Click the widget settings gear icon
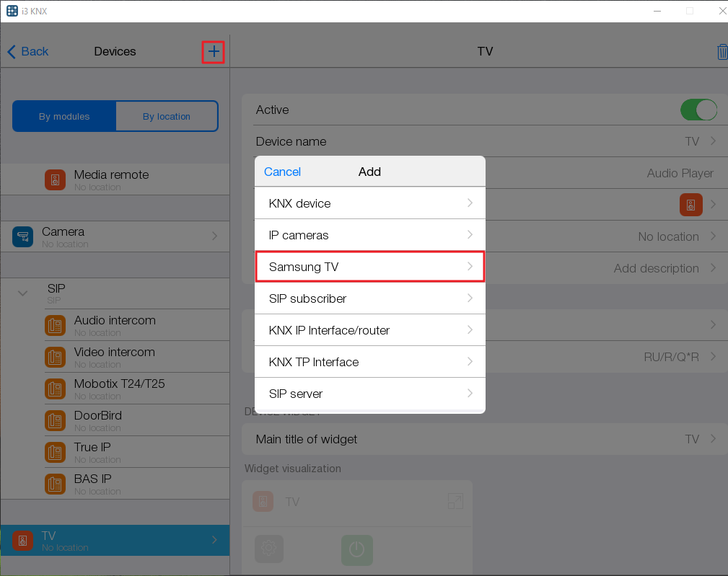728x576 pixels. [x=268, y=549]
